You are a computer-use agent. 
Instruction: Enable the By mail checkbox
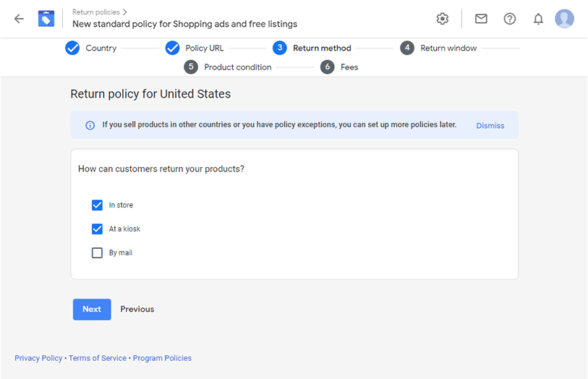click(x=97, y=252)
